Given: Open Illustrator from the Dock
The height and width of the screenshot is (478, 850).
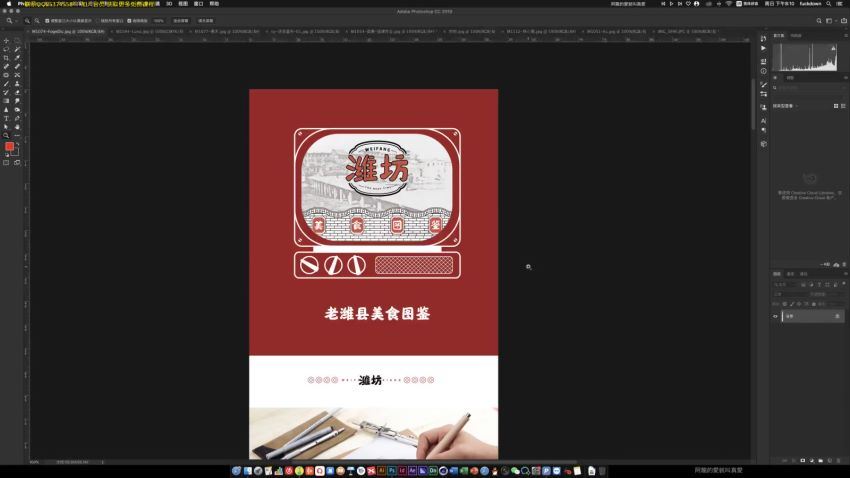Looking at the screenshot, I should [381, 471].
